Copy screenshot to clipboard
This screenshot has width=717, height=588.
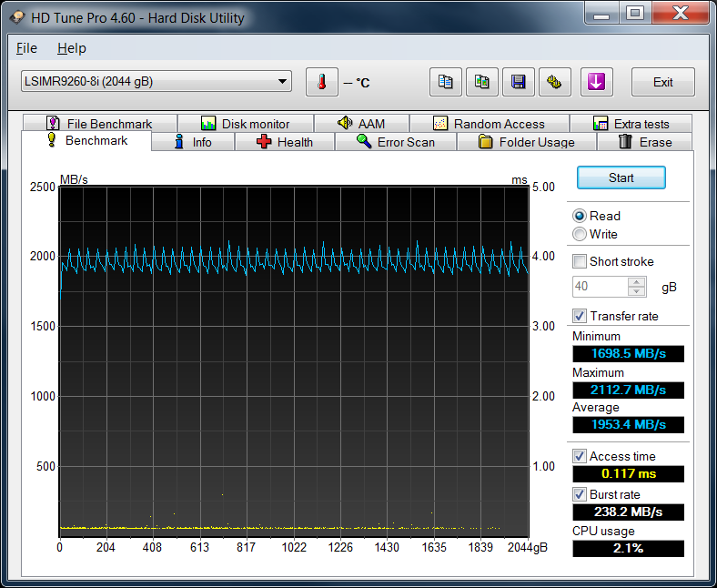pyautogui.click(x=481, y=82)
